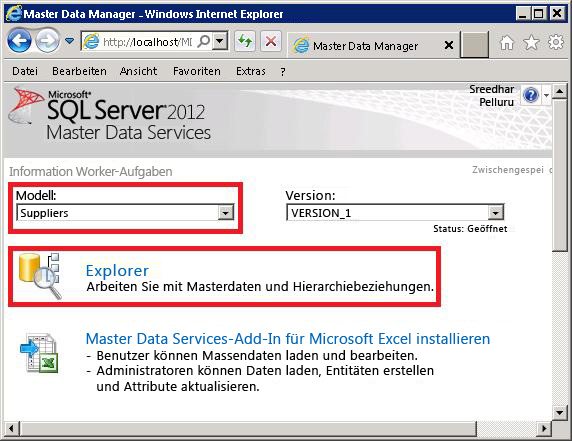Maximize the Internet Explorer window

pyautogui.click(x=539, y=14)
